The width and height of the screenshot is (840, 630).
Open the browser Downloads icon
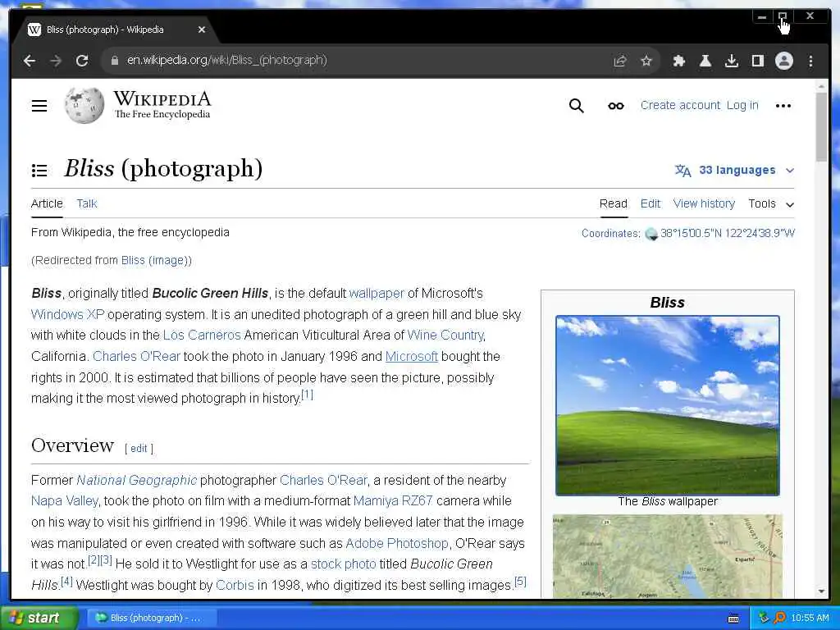click(731, 61)
